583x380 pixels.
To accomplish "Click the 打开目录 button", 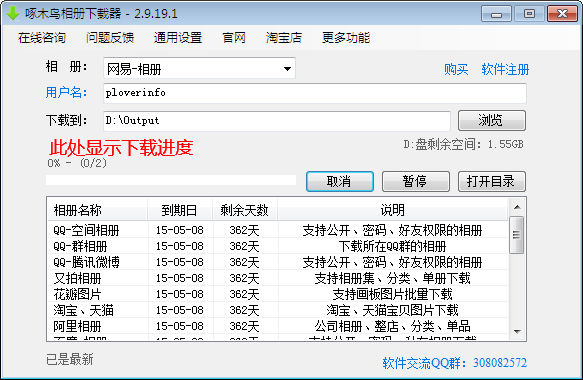I will point(492,181).
